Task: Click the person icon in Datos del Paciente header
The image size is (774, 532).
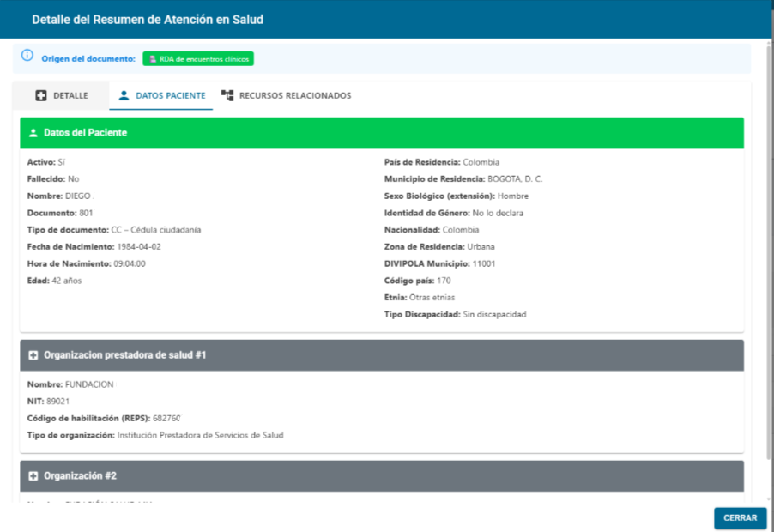Action: pyautogui.click(x=33, y=133)
